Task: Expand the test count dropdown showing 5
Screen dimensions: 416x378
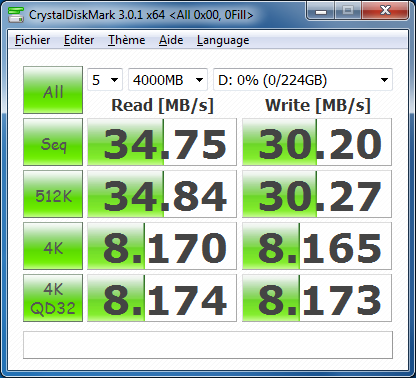Action: tap(105, 80)
